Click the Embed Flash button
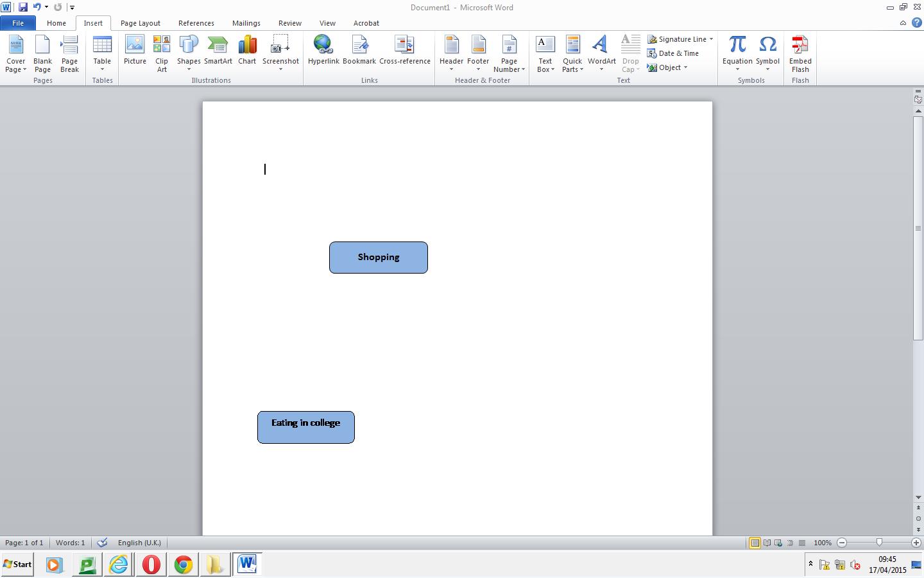Viewport: 924px width, 578px height. point(800,54)
